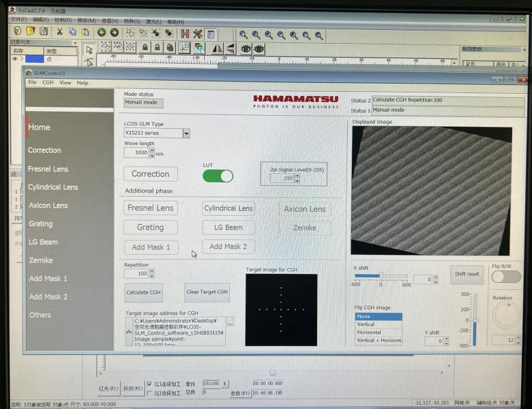Toggle the green LUT switch
The width and height of the screenshot is (532, 409).
(x=218, y=176)
